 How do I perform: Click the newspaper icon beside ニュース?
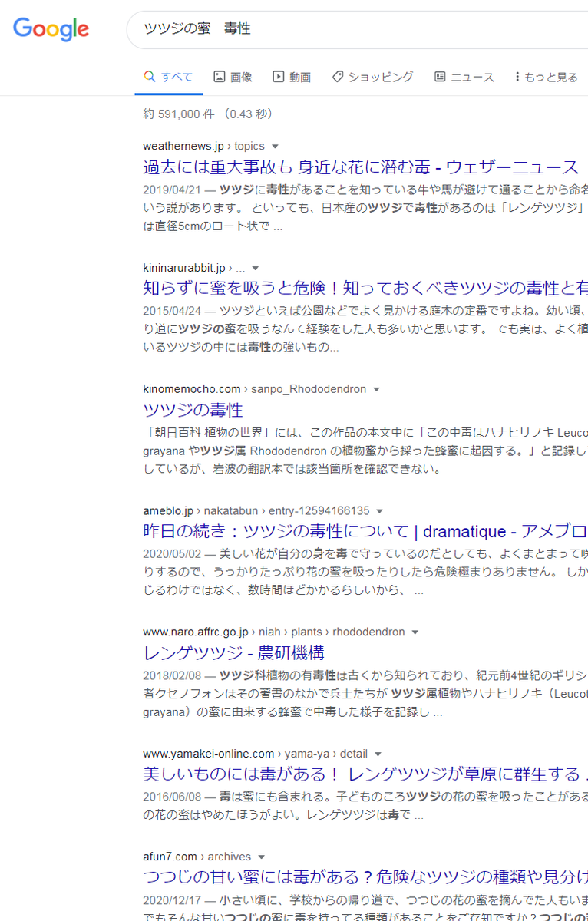click(440, 77)
